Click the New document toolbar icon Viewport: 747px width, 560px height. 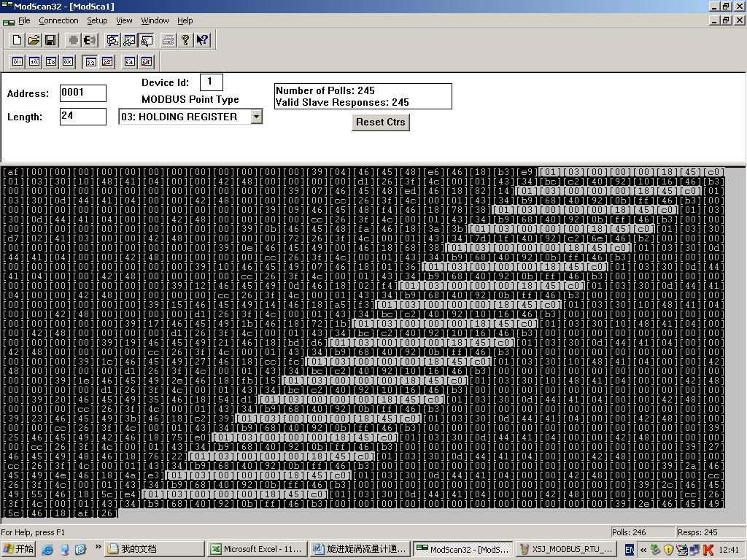tap(17, 40)
